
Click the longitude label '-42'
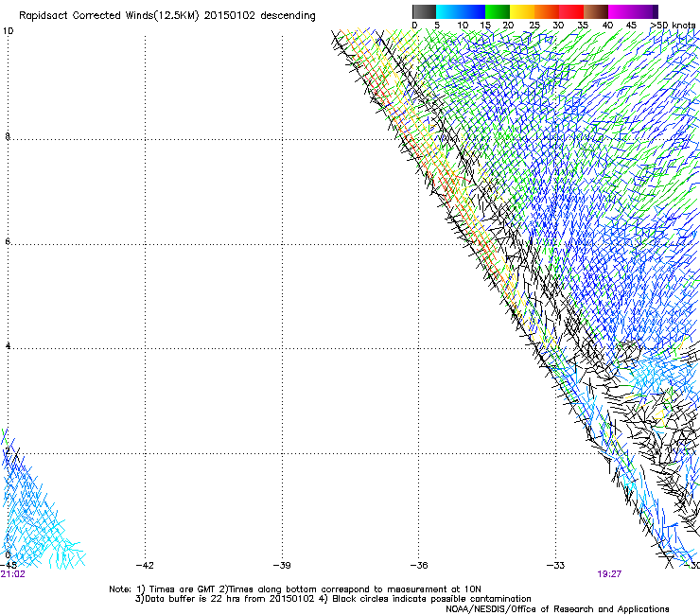145,566
